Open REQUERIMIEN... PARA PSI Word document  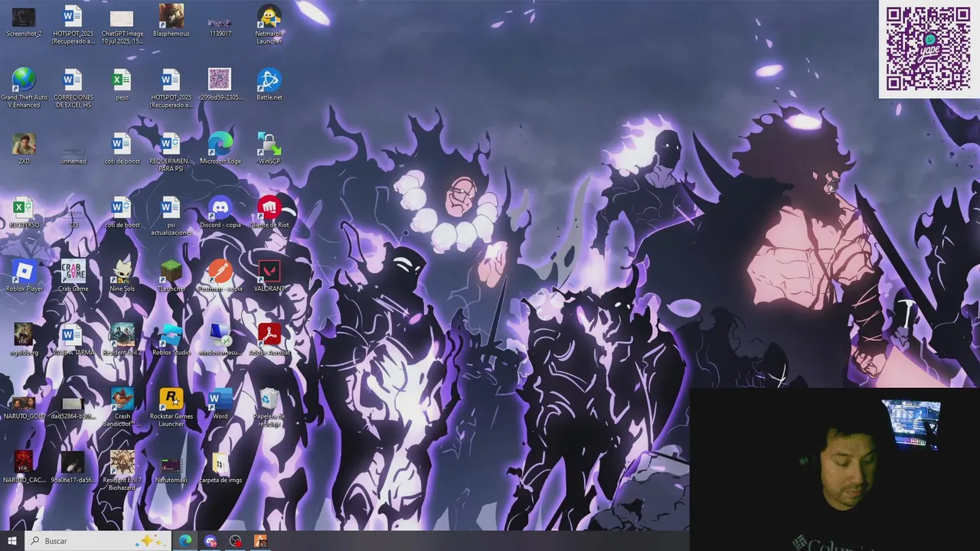[171, 152]
